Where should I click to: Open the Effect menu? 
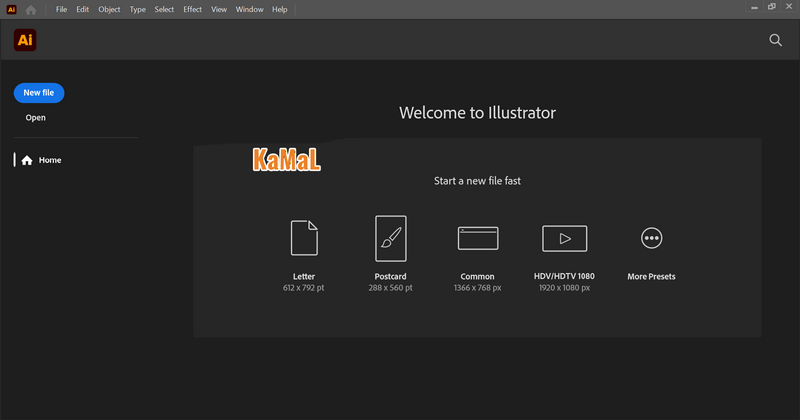coord(192,9)
